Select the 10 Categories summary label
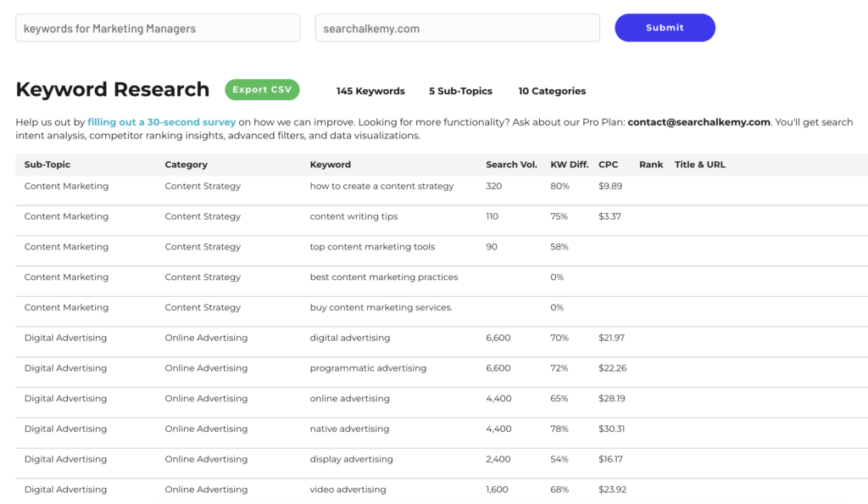The width and height of the screenshot is (868, 504). [x=552, y=91]
